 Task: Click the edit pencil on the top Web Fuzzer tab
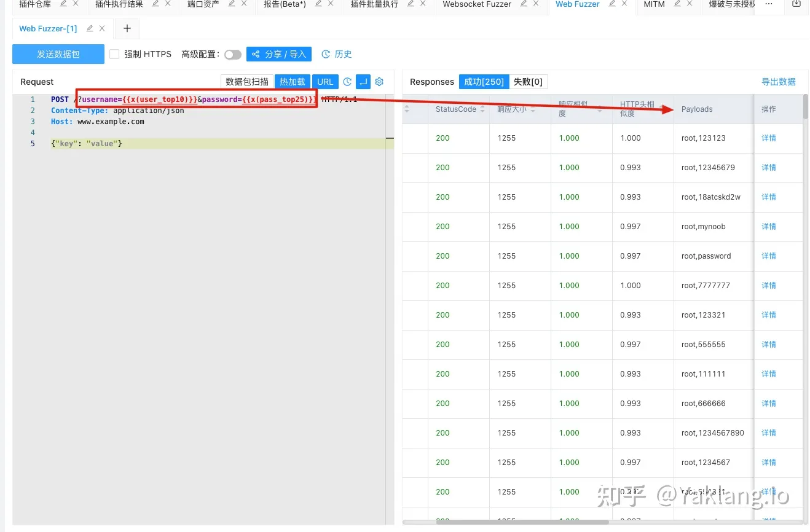612,4
